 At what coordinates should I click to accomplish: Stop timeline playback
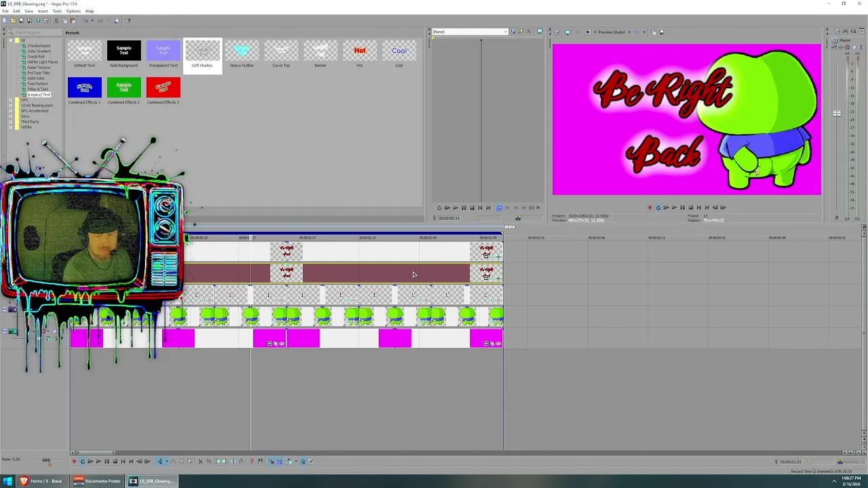point(115,462)
